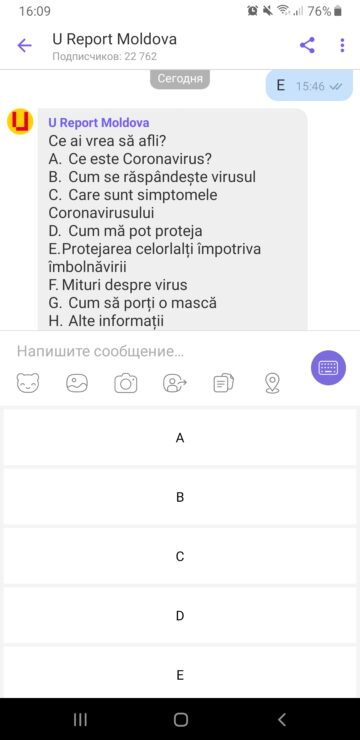
Task: Open U Report Moldova chat title
Action: coord(115,39)
